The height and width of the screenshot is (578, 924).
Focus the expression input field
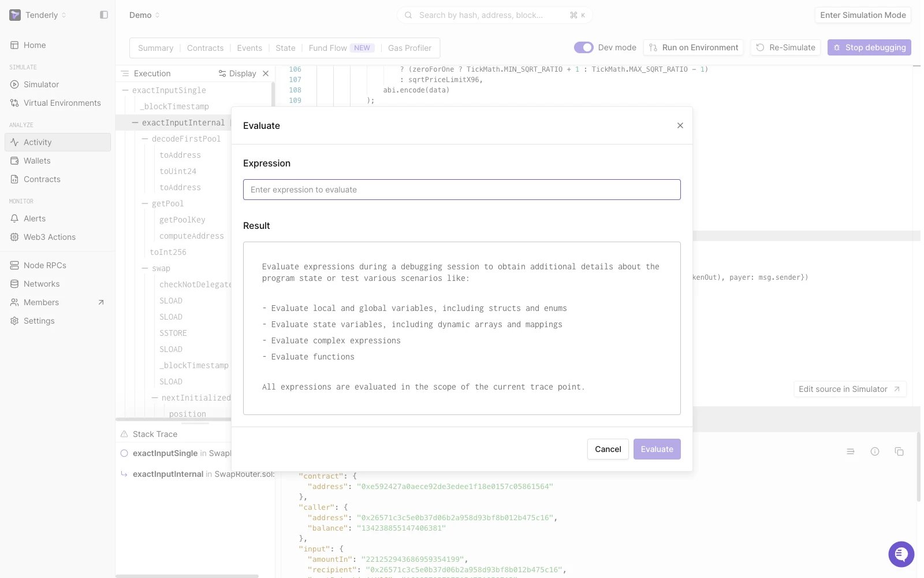[462, 190]
